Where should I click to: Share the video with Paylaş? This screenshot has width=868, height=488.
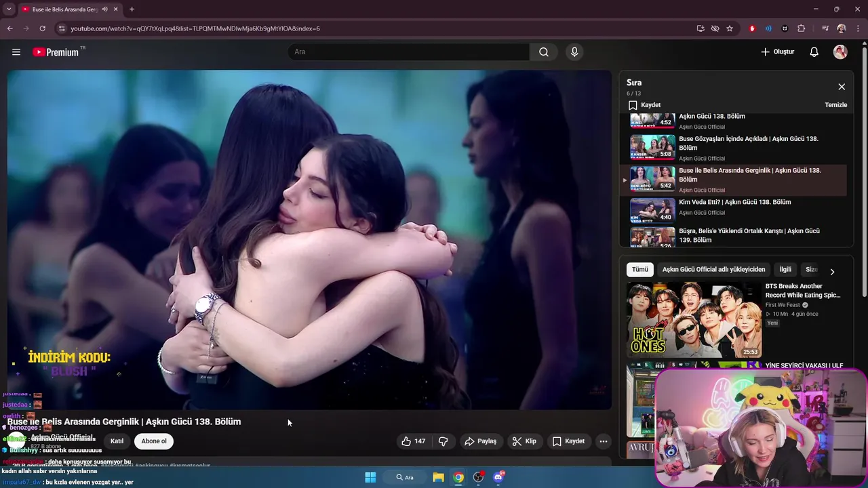click(481, 441)
